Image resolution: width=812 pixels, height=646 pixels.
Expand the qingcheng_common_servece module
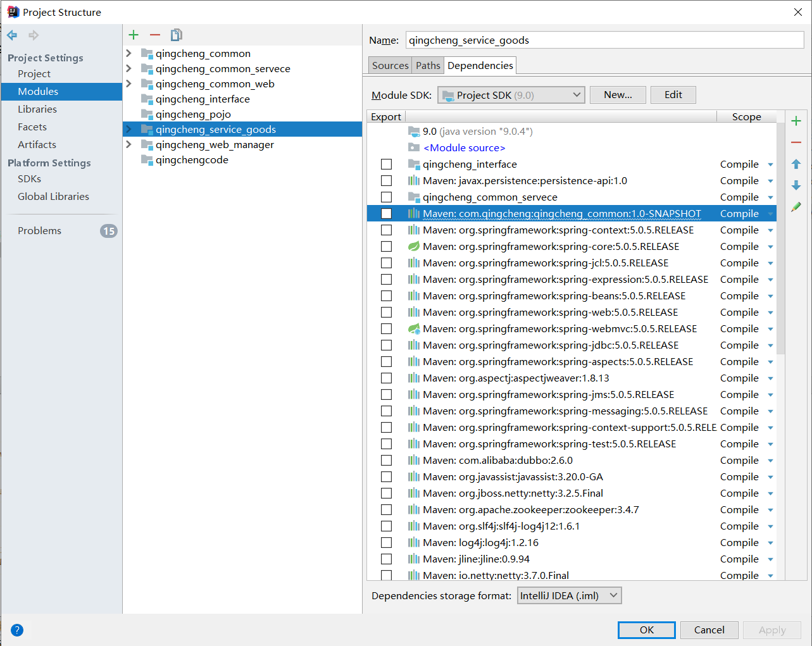[128, 69]
